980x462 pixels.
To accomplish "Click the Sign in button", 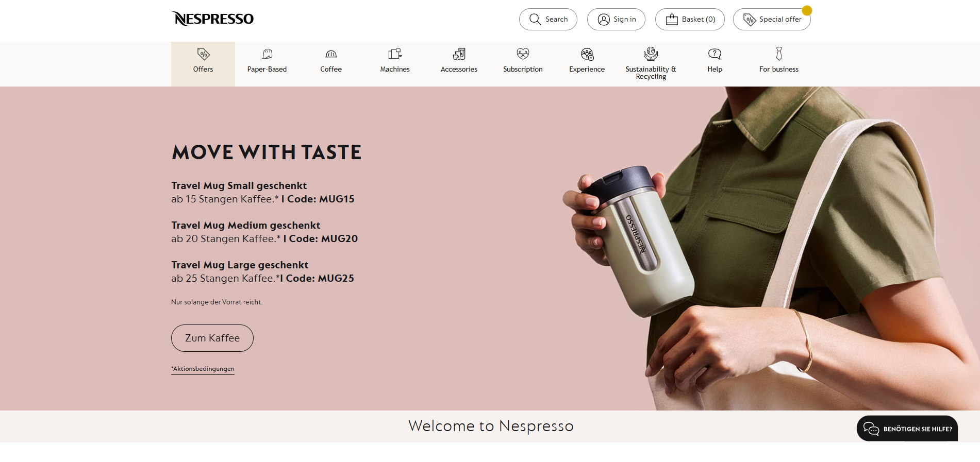I will coord(616,20).
